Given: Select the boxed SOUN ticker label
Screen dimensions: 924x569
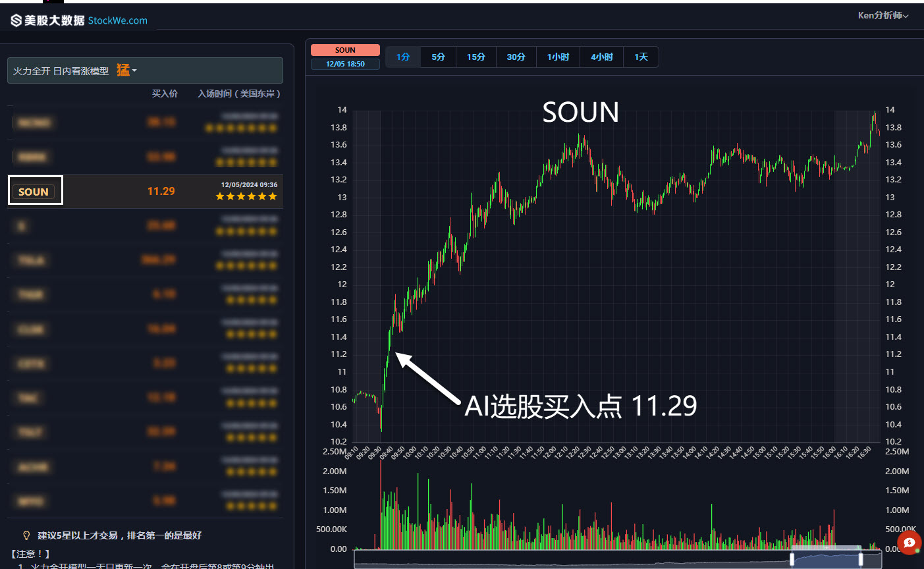Looking at the screenshot, I should click(34, 192).
